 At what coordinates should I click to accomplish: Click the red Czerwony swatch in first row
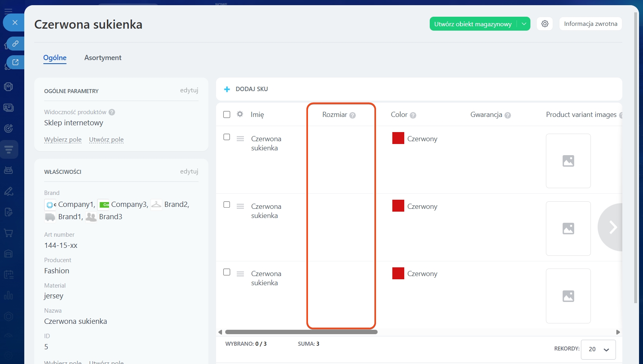tap(398, 138)
